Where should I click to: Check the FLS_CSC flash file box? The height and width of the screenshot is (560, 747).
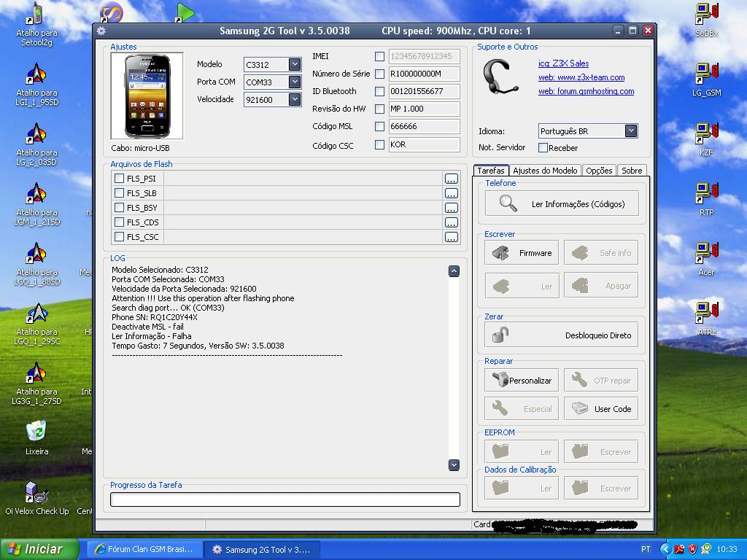[x=119, y=237]
